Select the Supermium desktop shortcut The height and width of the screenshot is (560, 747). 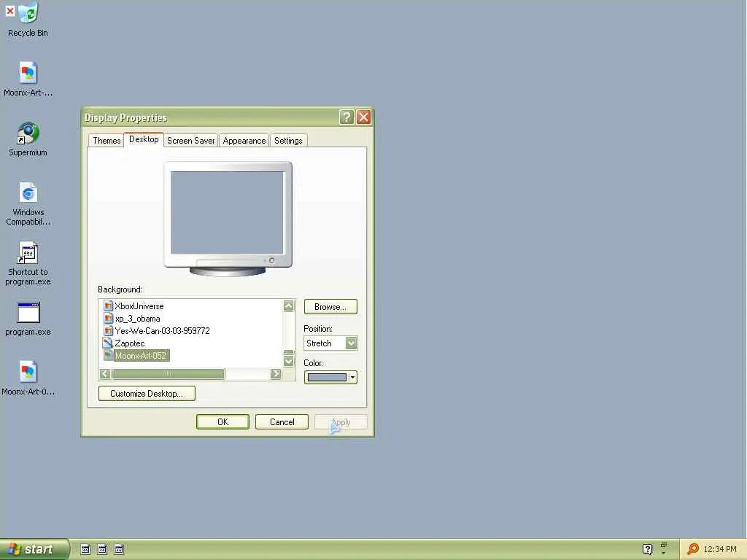[x=28, y=139]
